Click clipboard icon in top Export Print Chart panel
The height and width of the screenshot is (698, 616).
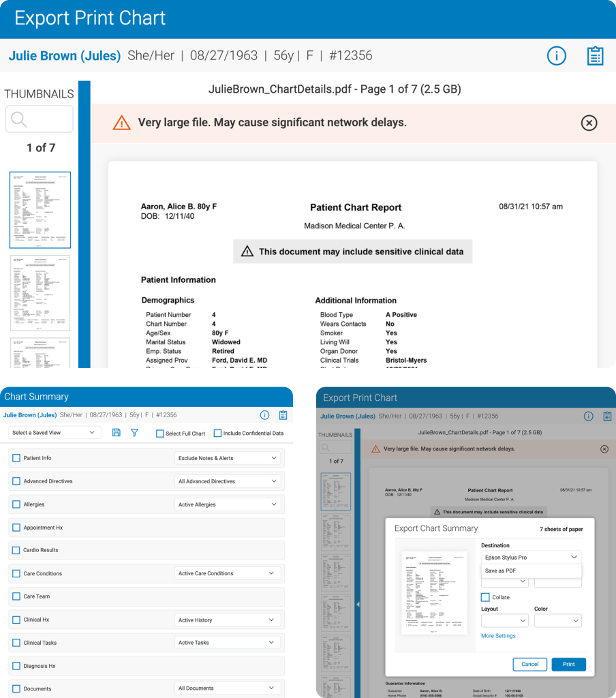[595, 56]
